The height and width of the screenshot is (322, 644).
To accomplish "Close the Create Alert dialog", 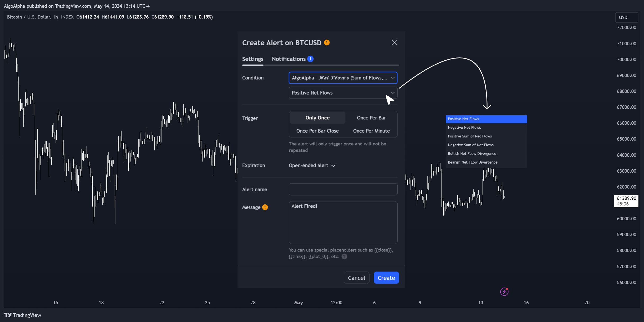I will click(x=394, y=43).
